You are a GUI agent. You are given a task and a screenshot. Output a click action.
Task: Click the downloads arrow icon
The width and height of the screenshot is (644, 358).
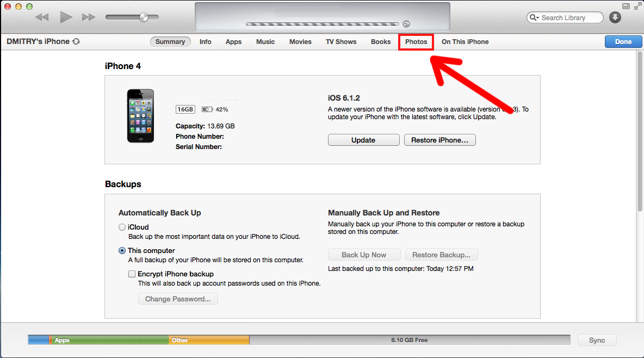(615, 17)
